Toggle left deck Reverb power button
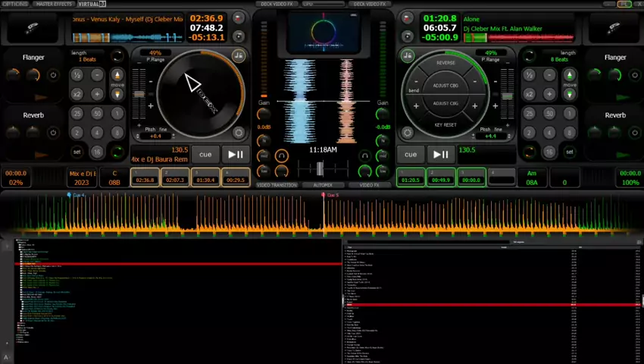644x364 pixels. tap(53, 133)
